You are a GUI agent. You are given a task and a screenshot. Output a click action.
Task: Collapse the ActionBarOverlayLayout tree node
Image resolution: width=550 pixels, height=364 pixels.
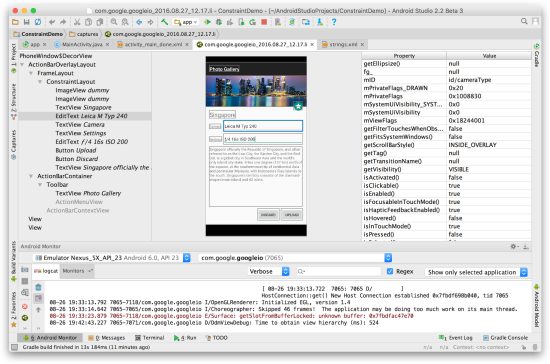tap(22, 65)
